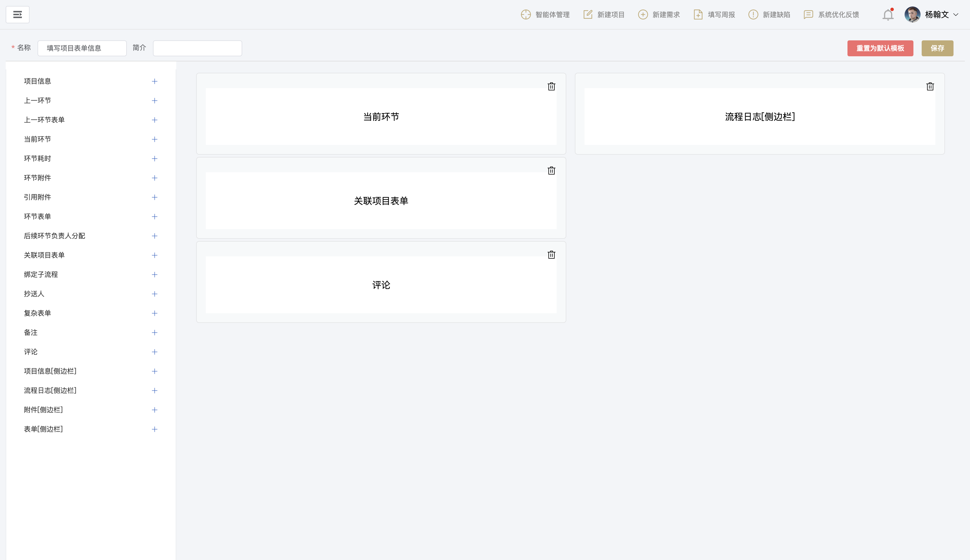Add 附件[侧边栏] with its plus icon

coord(155,410)
